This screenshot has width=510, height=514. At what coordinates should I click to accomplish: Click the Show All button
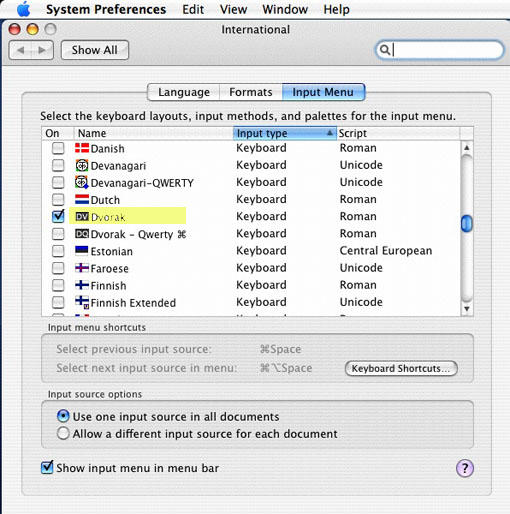coord(95,50)
